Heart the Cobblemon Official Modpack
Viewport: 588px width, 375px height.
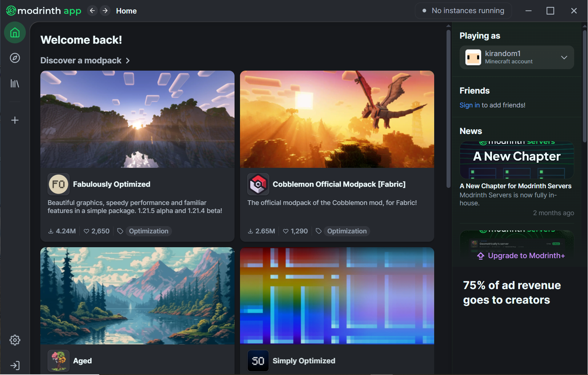click(x=286, y=231)
